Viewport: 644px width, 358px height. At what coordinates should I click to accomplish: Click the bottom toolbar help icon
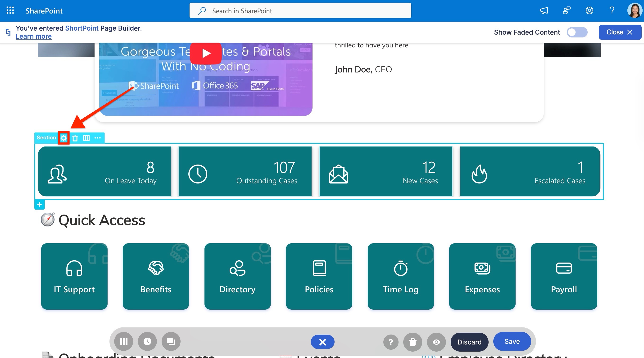click(391, 342)
